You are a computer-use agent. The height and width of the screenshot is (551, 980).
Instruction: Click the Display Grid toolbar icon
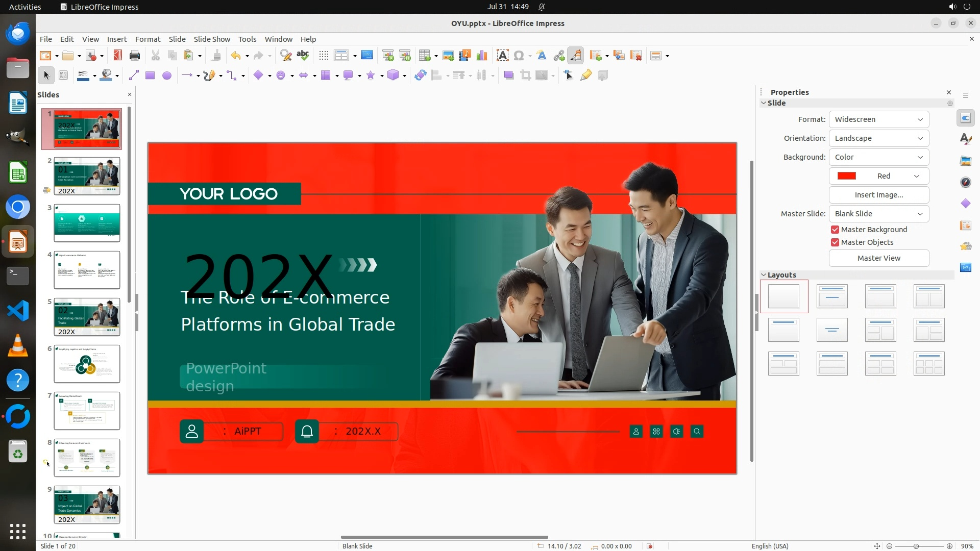(x=324, y=56)
